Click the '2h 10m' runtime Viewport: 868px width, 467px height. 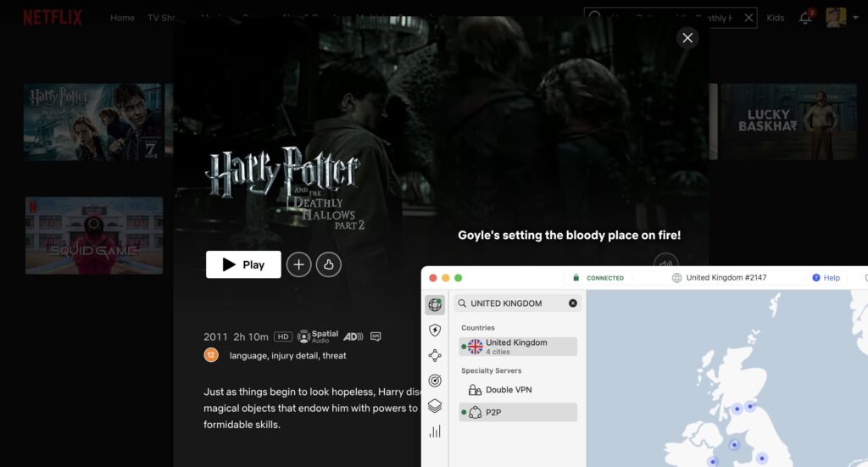coord(251,336)
